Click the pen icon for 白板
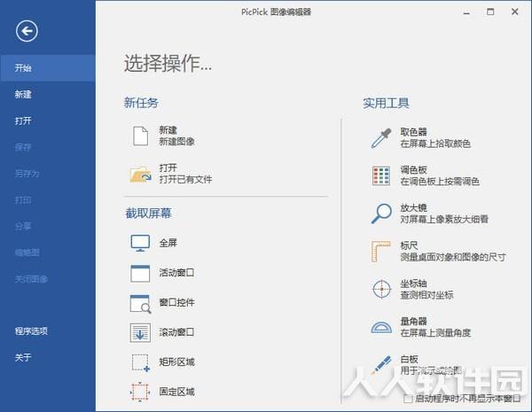The height and width of the screenshot is (412, 532). point(380,364)
